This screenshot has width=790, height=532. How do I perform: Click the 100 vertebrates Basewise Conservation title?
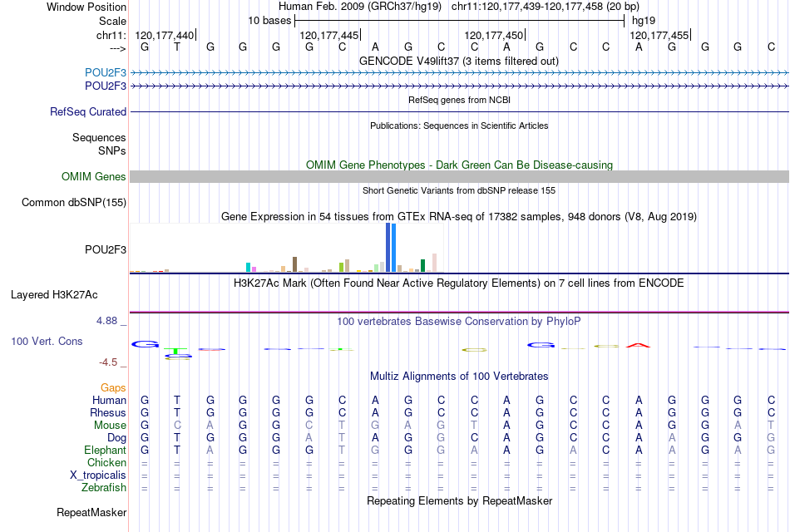(x=459, y=322)
